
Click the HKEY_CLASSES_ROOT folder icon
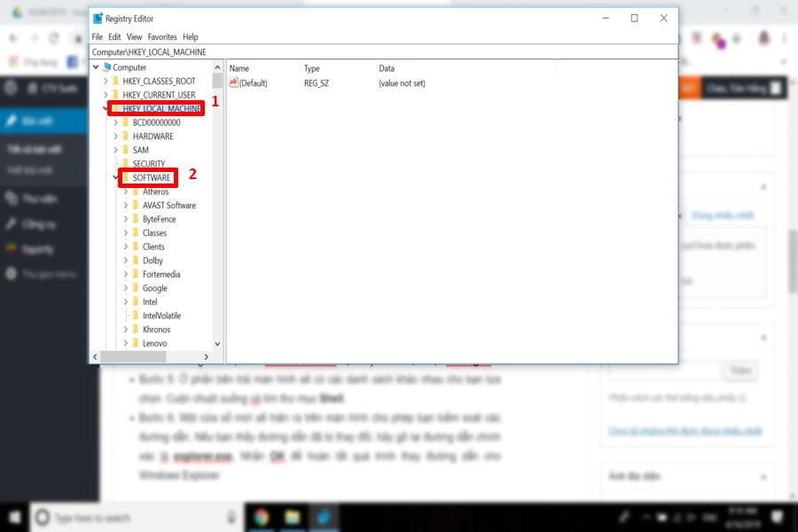click(x=115, y=82)
